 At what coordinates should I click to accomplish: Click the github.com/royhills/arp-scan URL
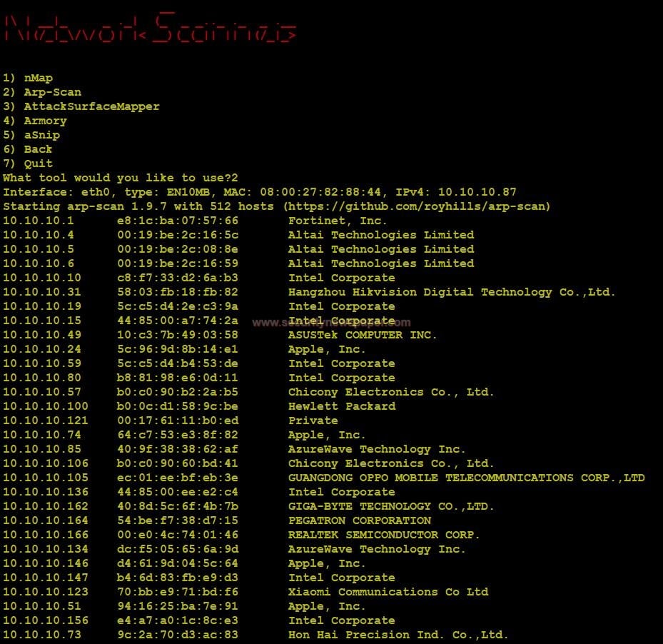point(417,206)
